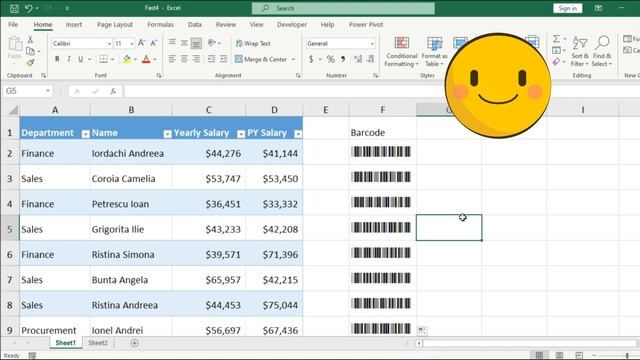Switch to Page Layout view in status bar
Image resolution: width=640 pixels, height=360 pixels.
[559, 356]
